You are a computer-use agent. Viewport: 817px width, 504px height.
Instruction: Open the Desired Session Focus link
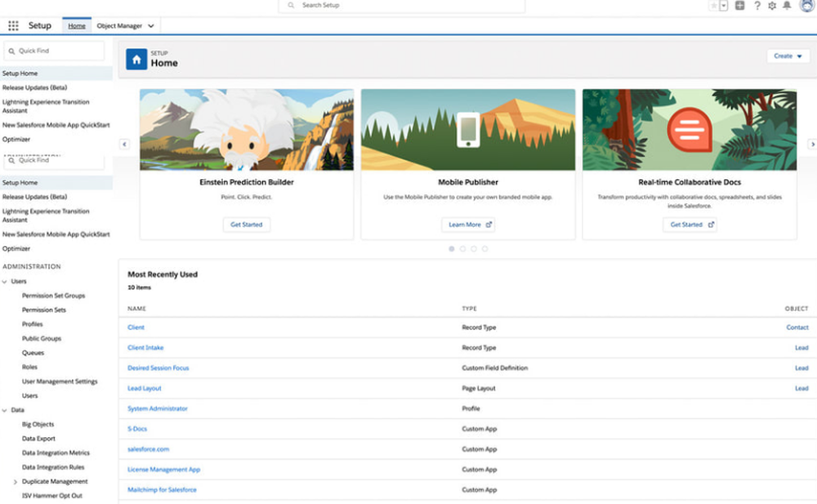tap(158, 368)
